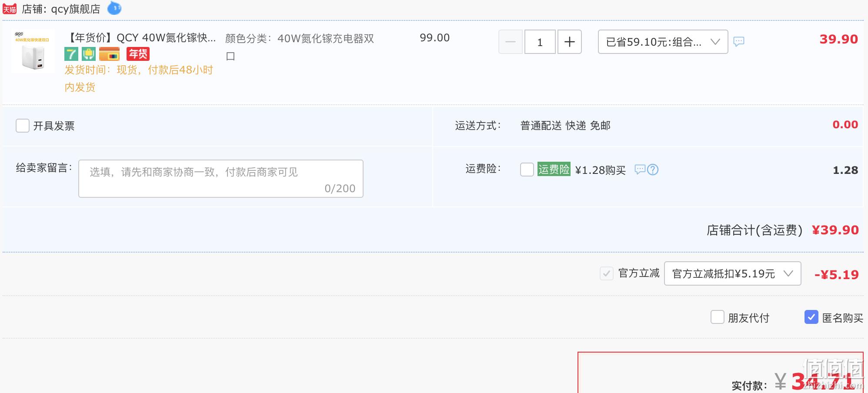
Task: Open the question mark help icon for 运费险
Action: click(653, 170)
